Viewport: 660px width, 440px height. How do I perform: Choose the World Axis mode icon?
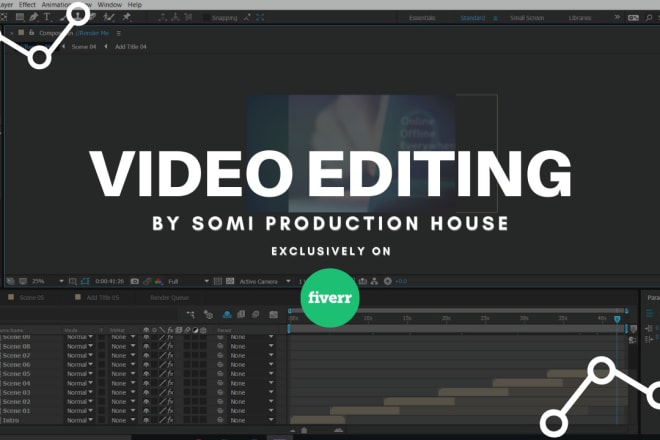(175, 17)
